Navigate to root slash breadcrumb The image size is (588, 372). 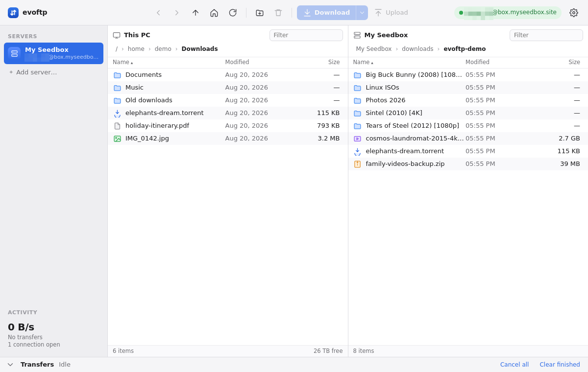pyautogui.click(x=117, y=49)
